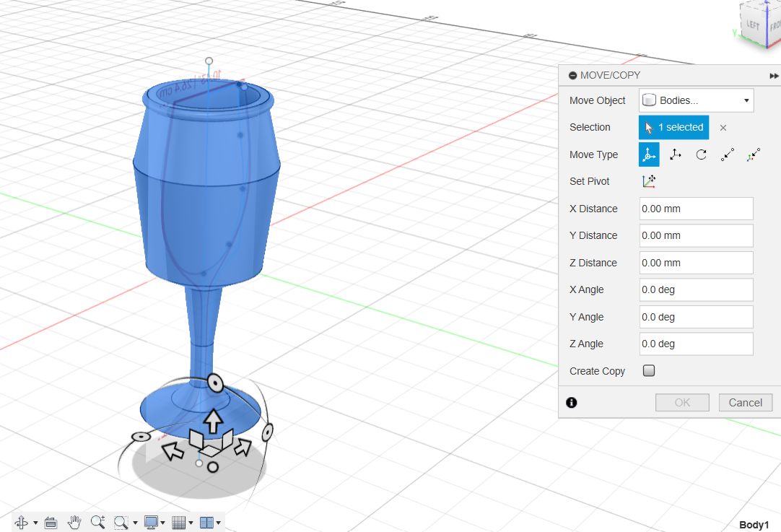
Task: Click the Body1 label at bottom right
Action: (754, 525)
